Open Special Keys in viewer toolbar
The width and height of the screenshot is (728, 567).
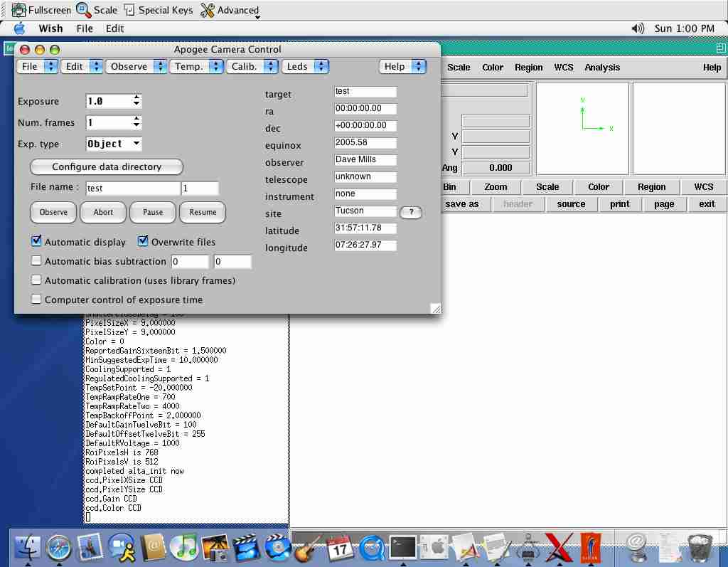coord(159,10)
